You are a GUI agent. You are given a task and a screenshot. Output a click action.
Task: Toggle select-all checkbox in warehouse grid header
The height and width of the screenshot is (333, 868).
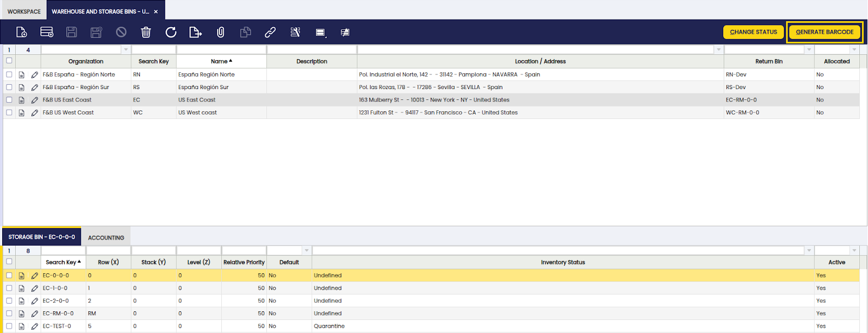coord(9,61)
